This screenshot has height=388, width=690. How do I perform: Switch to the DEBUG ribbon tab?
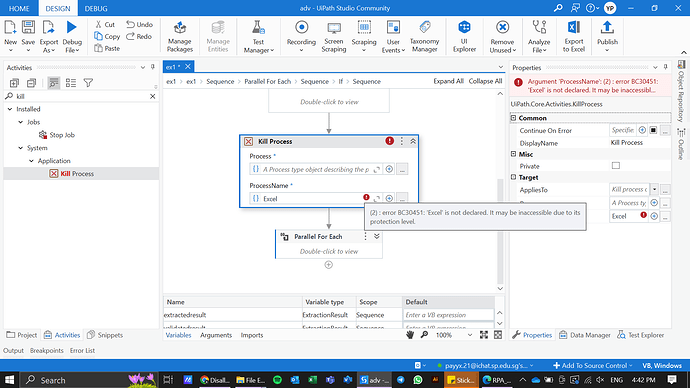pyautogui.click(x=96, y=8)
